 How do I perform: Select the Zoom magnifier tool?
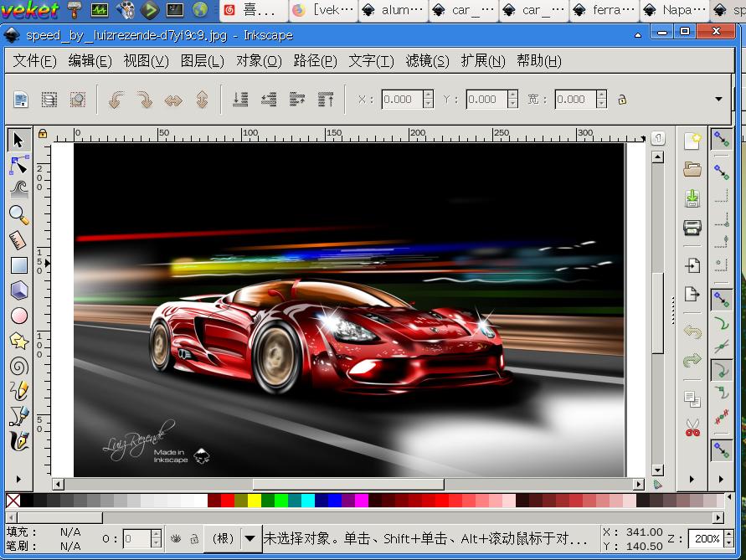coord(18,215)
